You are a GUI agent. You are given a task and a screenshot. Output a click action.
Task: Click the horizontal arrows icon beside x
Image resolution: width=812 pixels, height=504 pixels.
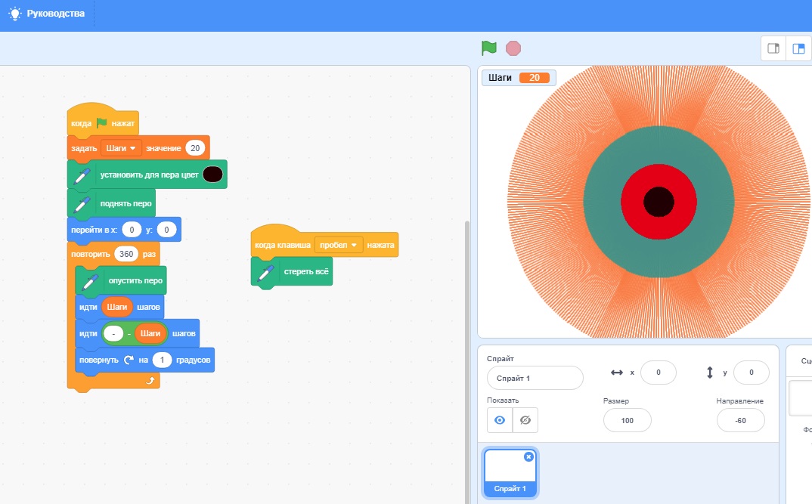click(x=616, y=373)
